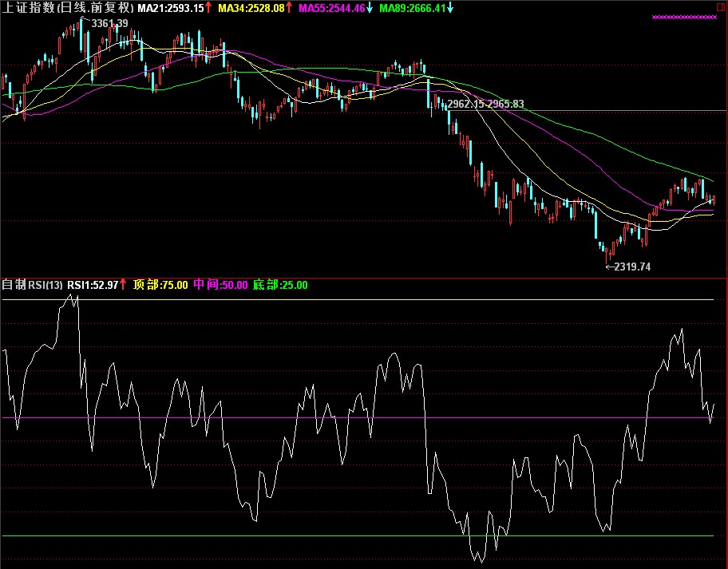Click the red up arrow after RSI1 value

(123, 285)
